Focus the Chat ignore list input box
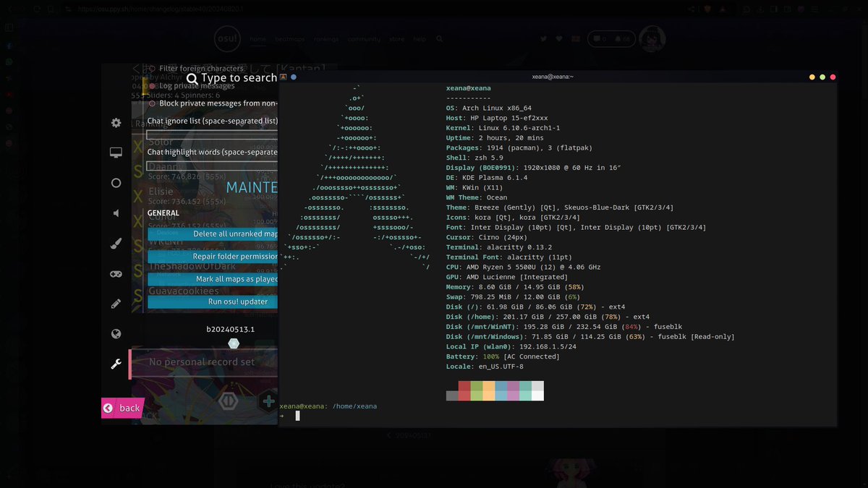The height and width of the screenshot is (488, 868). (212, 134)
